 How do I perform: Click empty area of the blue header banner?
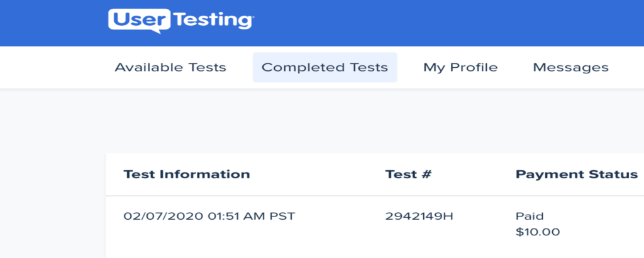pyautogui.click(x=452, y=23)
